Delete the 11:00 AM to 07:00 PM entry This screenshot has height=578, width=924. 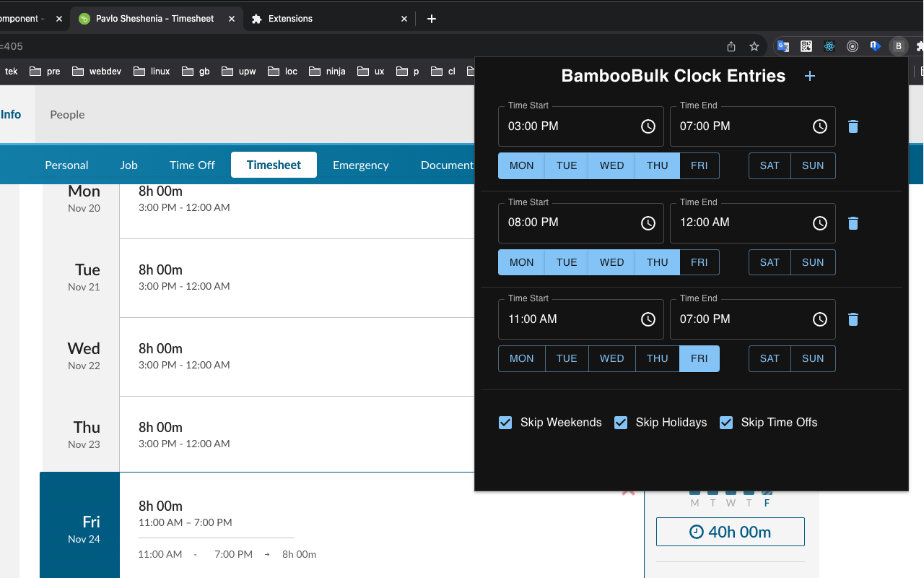point(853,319)
